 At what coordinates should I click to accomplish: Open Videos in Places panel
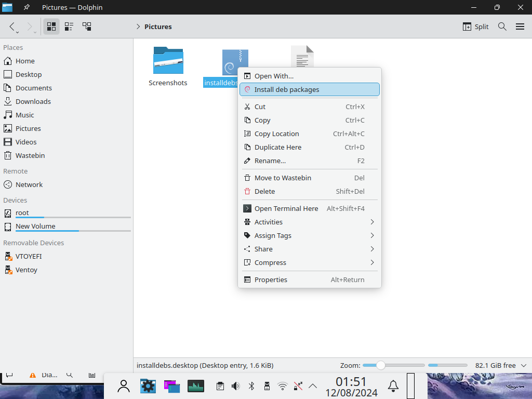click(x=66, y=142)
